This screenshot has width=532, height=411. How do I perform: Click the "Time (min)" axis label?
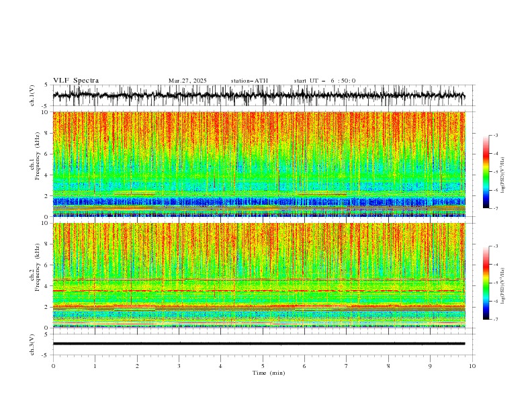(x=269, y=373)
